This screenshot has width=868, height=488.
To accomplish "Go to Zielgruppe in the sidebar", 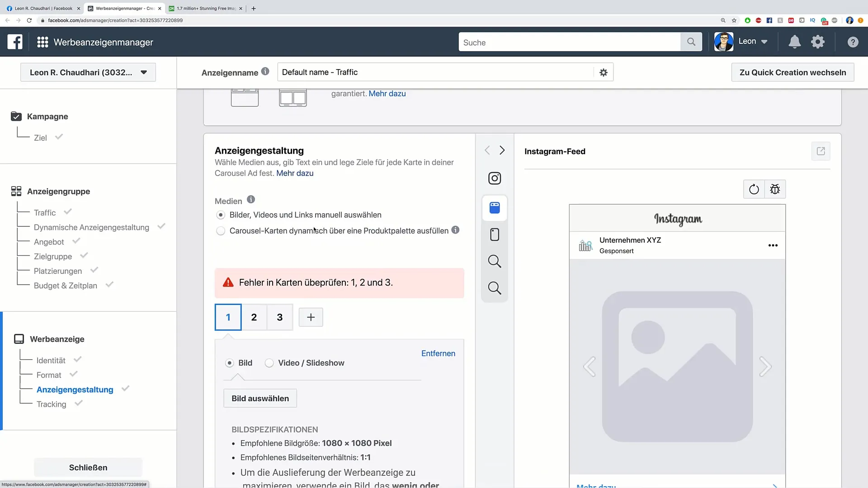I will click(x=53, y=257).
